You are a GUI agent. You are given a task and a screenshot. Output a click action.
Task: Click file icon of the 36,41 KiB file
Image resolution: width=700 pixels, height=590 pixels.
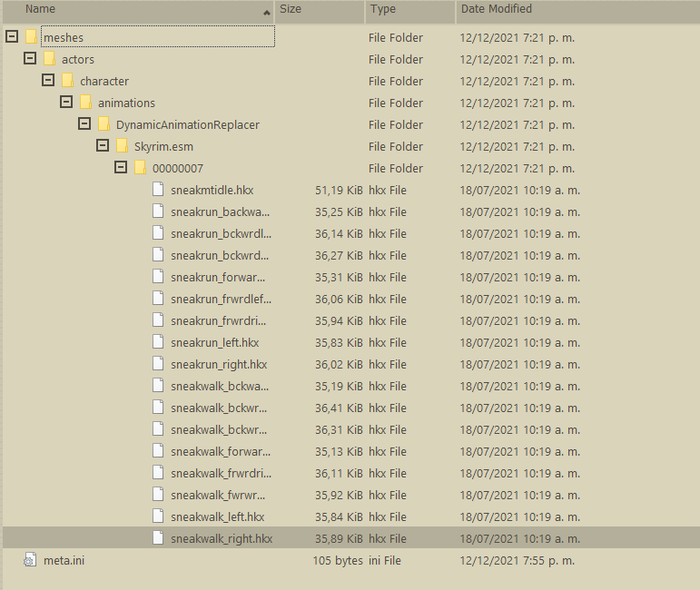pos(158,407)
